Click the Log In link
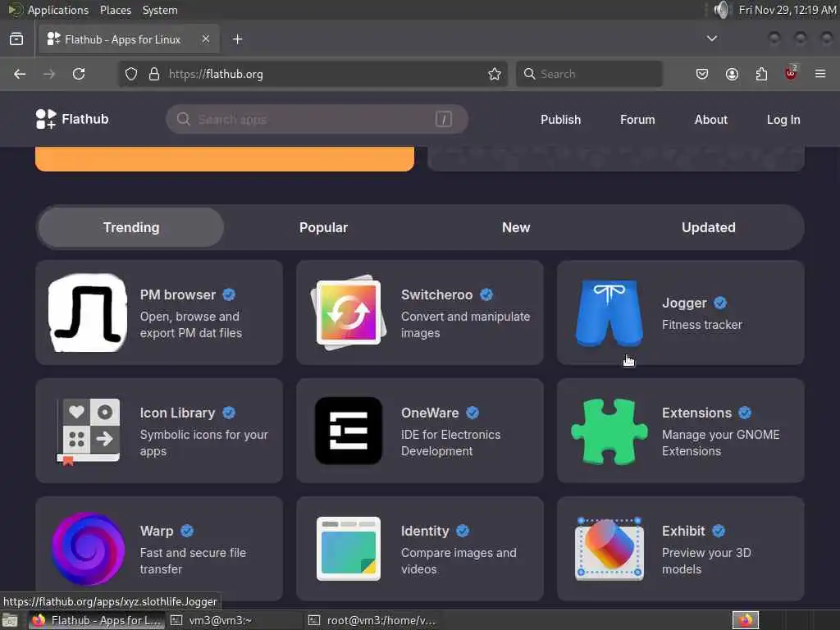 783,120
